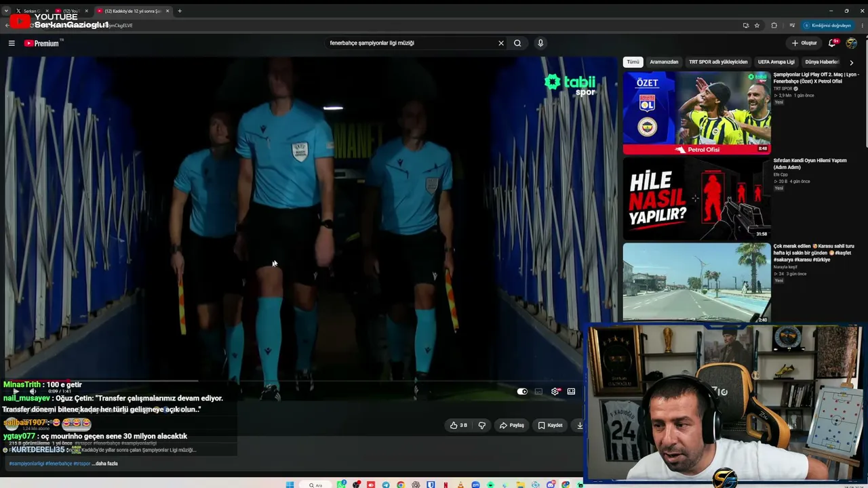Open the tab search dropdown arrow
This screenshot has height=488, width=868.
point(6,11)
